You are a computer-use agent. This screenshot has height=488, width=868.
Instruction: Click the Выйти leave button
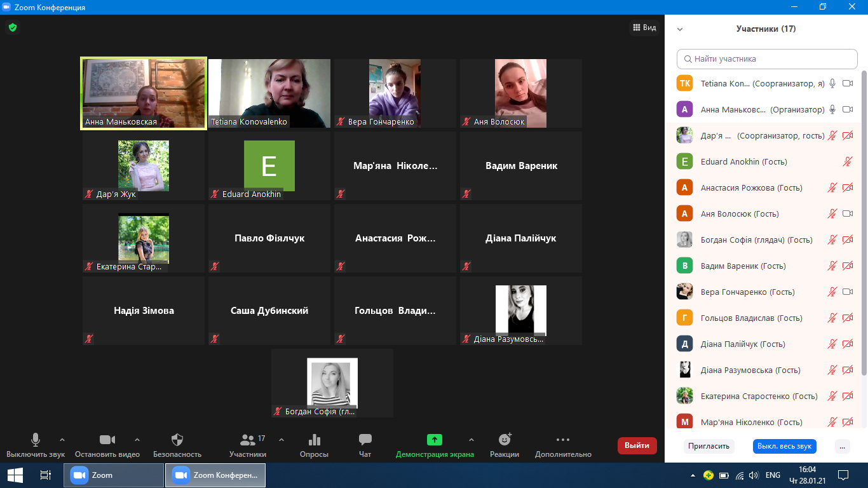637,445
